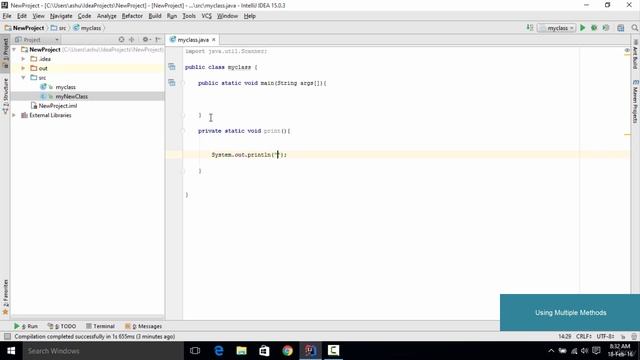Show hidden system tray icons chevron
Screen dimensions: 640x360
[551, 351]
